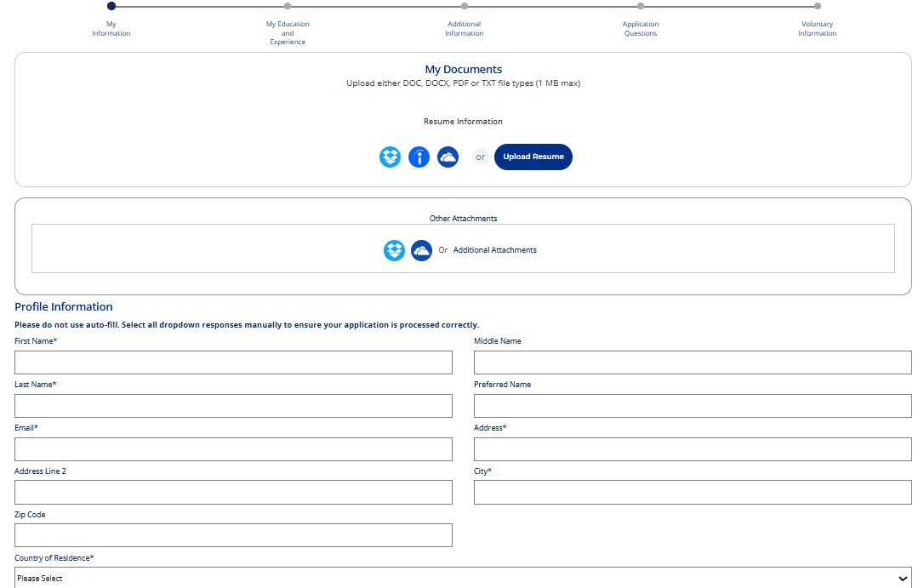Viewport: 924px width, 588px height.
Task: Click the "Upload either DOC, DOCX, PDF" note
Action: 463,83
